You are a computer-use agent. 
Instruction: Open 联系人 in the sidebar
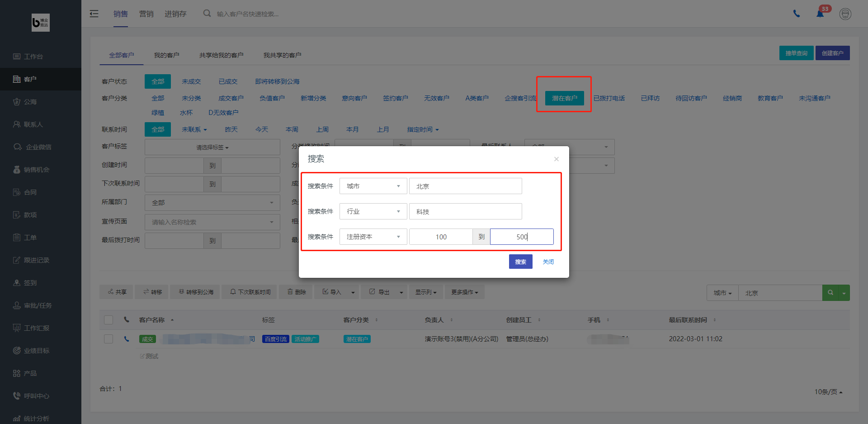tap(41, 124)
